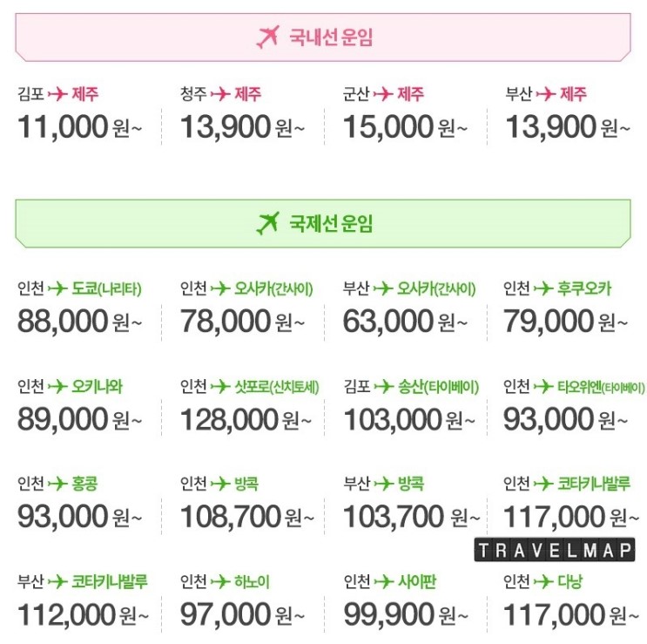Screen dimensions: 647x644
Task: Click the pink arrow plane icon for 김포 to 제주
Action: click(57, 94)
